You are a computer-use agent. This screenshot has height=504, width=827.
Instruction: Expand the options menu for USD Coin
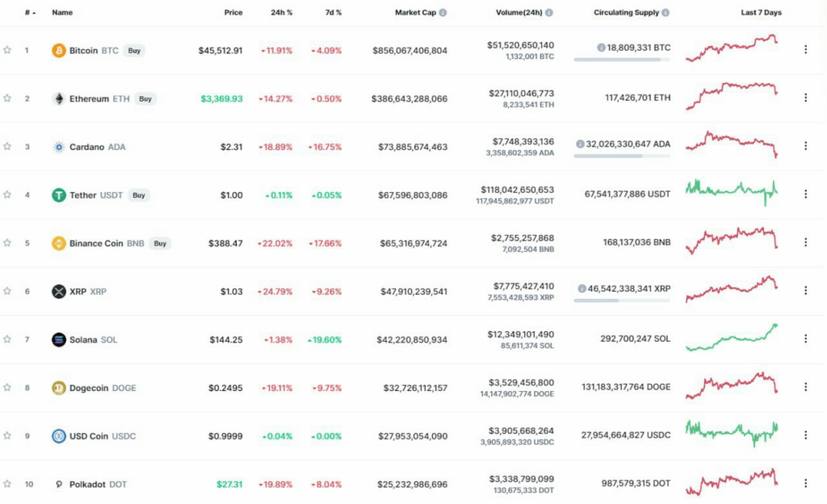click(805, 435)
